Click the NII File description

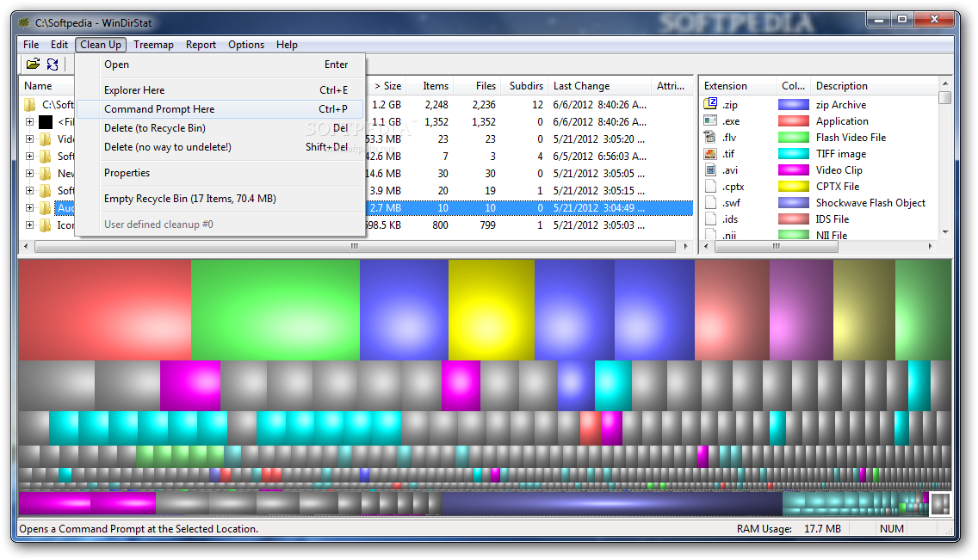[832, 235]
